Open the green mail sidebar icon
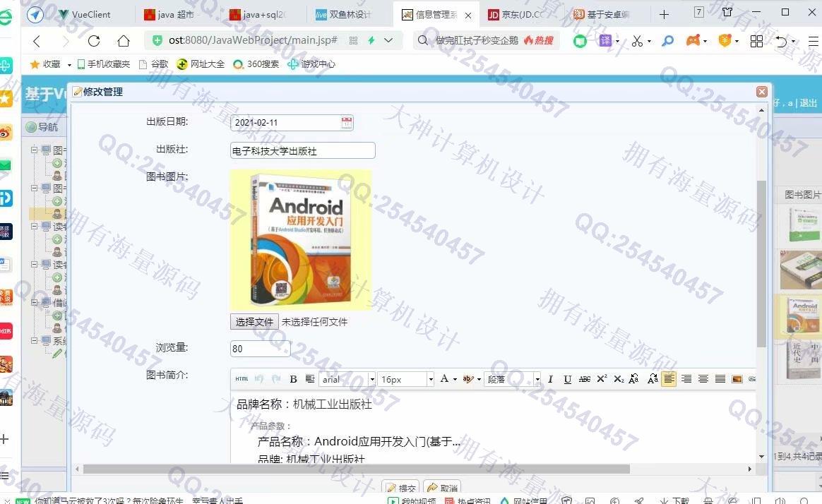This screenshot has width=822, height=504. pyautogui.click(x=5, y=166)
